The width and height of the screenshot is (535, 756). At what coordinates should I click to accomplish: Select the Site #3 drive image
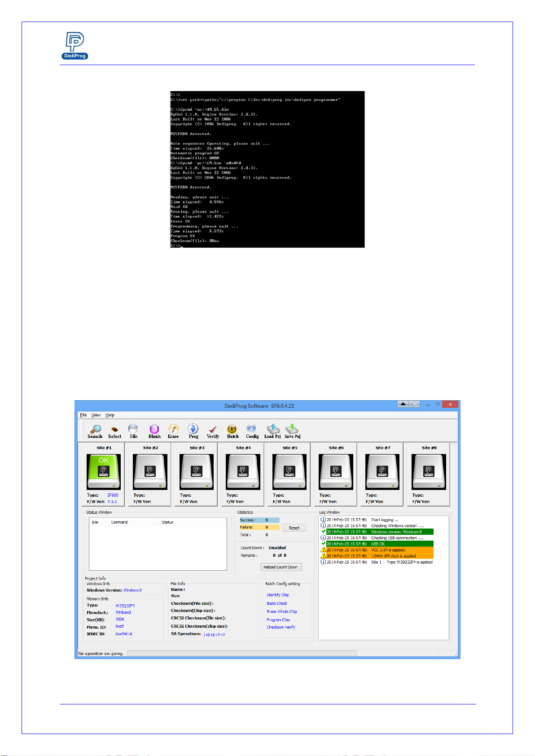197,472
